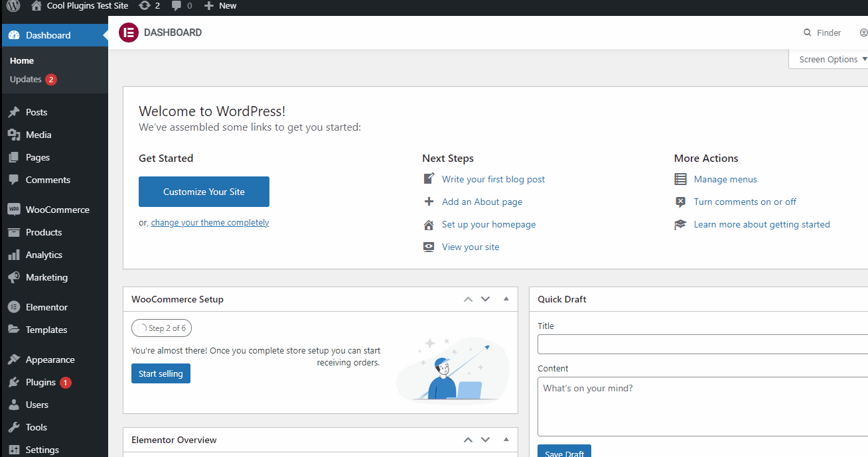Image resolution: width=868 pixels, height=457 pixels.
Task: Click the Analytics bar chart icon
Action: tap(14, 255)
